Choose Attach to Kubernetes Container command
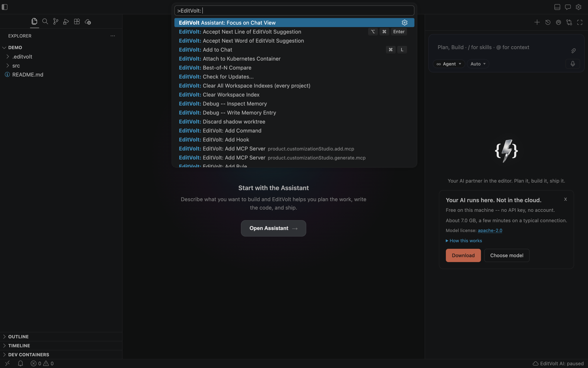The height and width of the screenshot is (368, 588). tap(294, 59)
